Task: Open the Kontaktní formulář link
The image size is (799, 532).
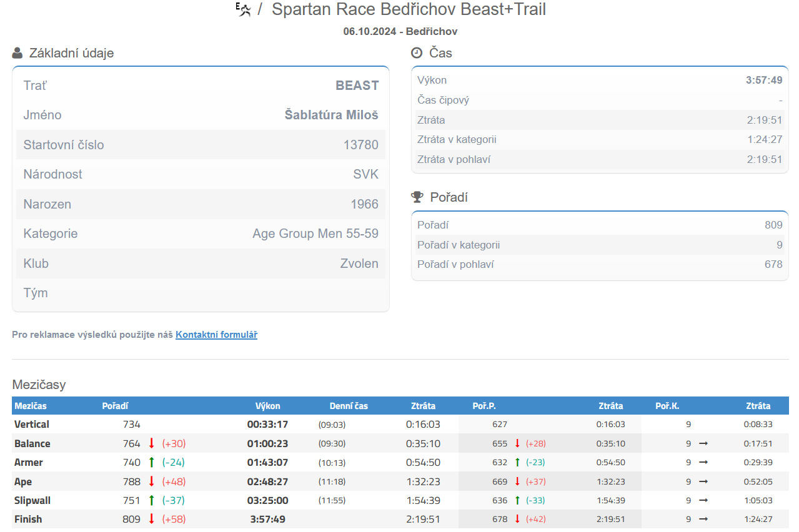Action: click(216, 335)
